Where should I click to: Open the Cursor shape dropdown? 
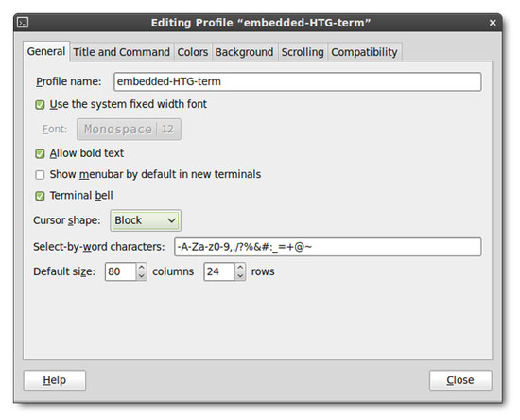(x=146, y=220)
